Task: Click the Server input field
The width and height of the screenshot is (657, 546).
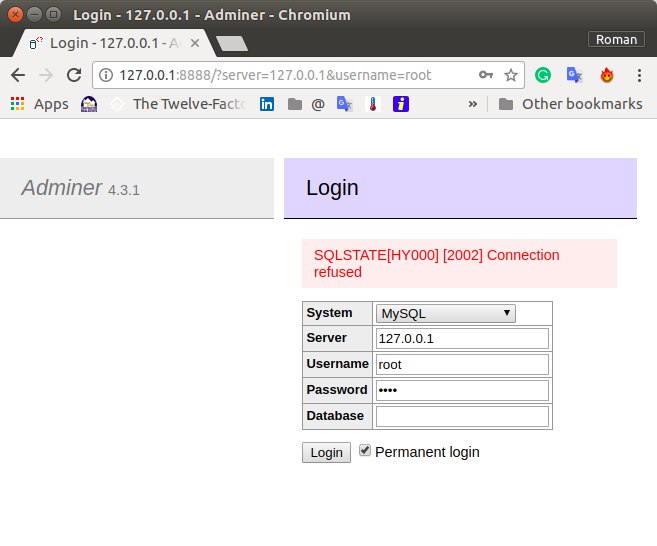Action: [x=462, y=339]
